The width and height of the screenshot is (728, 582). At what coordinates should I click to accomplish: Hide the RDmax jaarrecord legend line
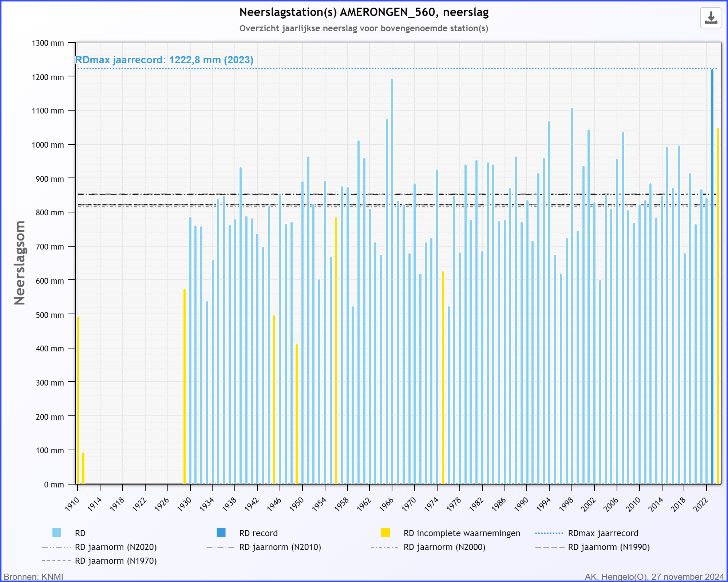pos(603,533)
